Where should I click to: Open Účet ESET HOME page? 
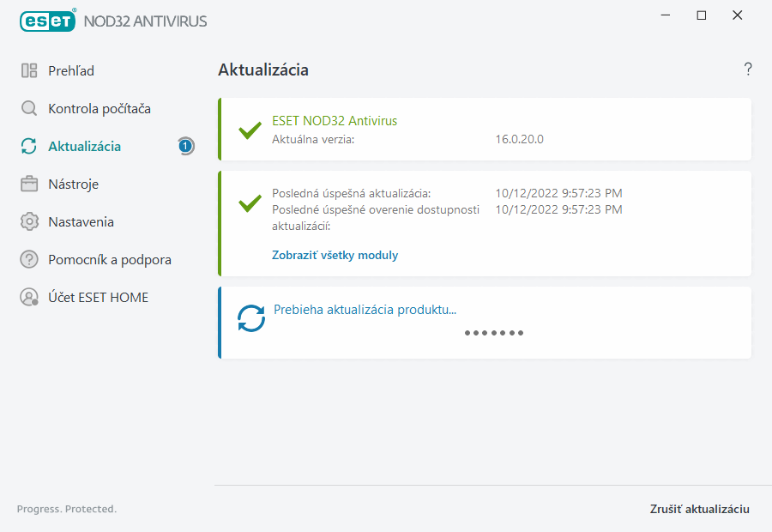tap(99, 298)
